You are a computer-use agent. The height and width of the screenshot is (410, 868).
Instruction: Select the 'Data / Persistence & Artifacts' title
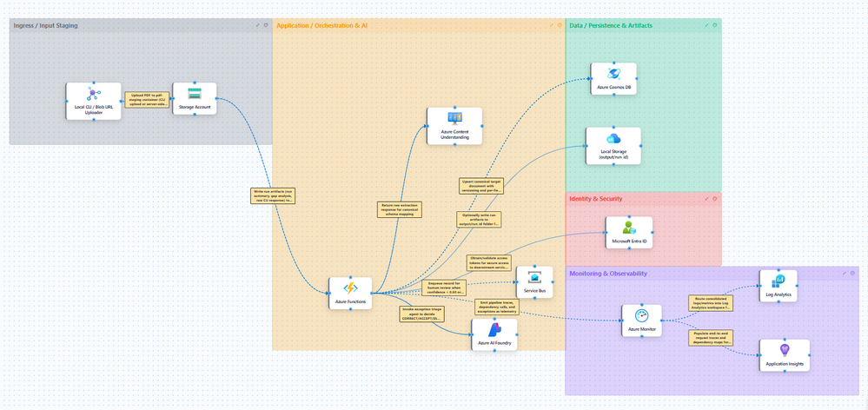pyautogui.click(x=611, y=25)
